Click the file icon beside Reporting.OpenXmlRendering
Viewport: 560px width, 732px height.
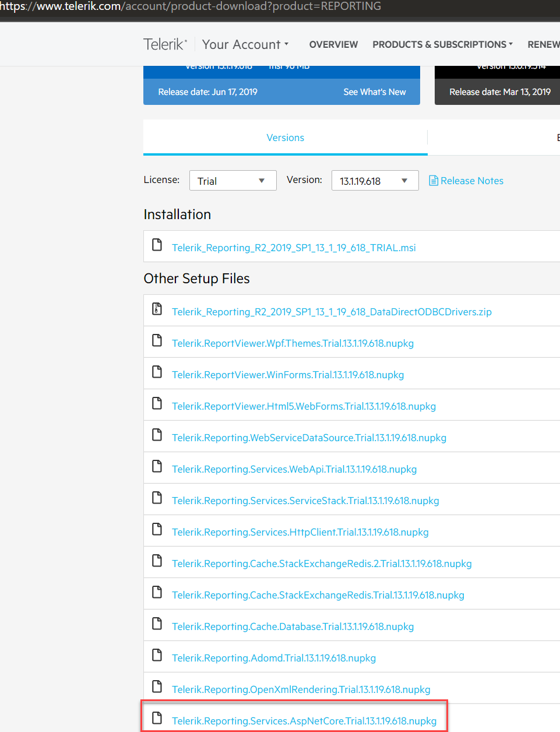(157, 687)
